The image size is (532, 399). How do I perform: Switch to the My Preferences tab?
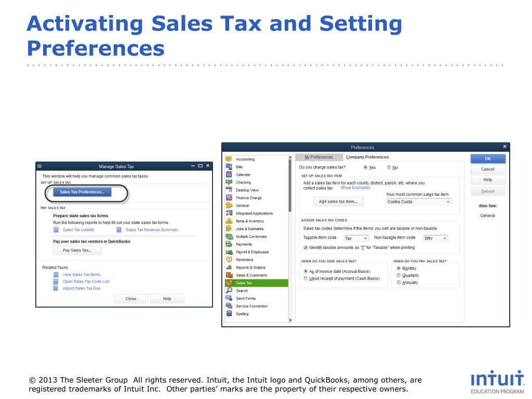pyautogui.click(x=319, y=157)
